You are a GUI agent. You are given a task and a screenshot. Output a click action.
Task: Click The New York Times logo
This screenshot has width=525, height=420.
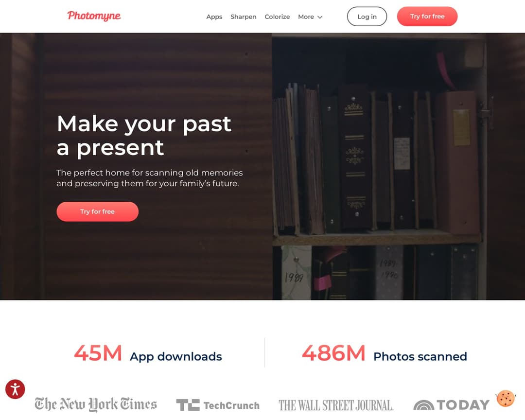click(x=96, y=404)
